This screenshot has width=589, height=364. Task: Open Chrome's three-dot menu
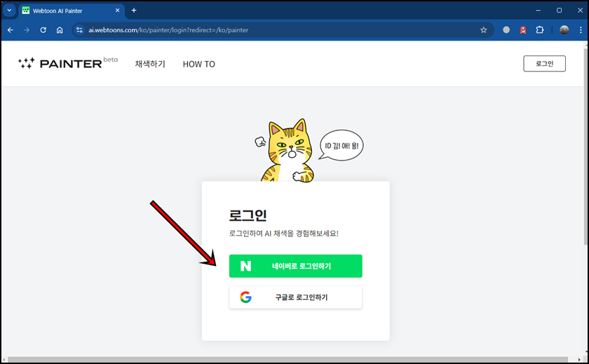581,30
